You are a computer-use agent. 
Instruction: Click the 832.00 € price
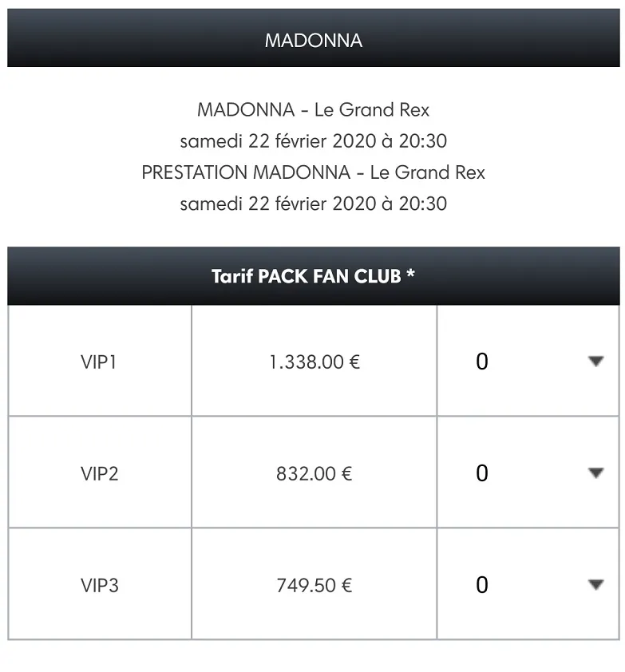(x=314, y=473)
